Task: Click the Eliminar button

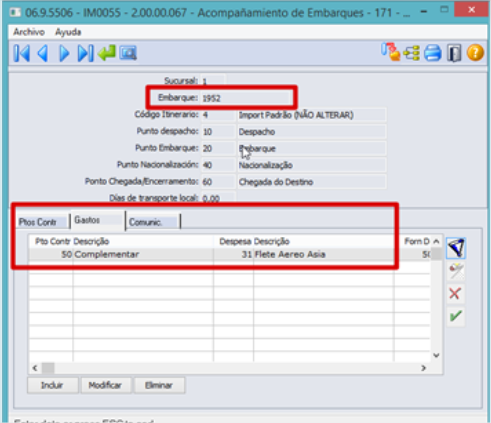Action: coord(159,385)
